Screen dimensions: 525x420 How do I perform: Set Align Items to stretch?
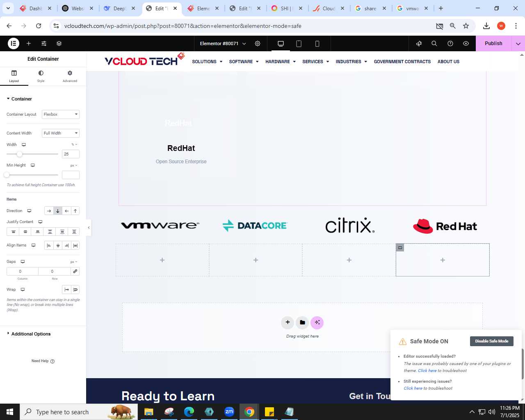(x=75, y=246)
